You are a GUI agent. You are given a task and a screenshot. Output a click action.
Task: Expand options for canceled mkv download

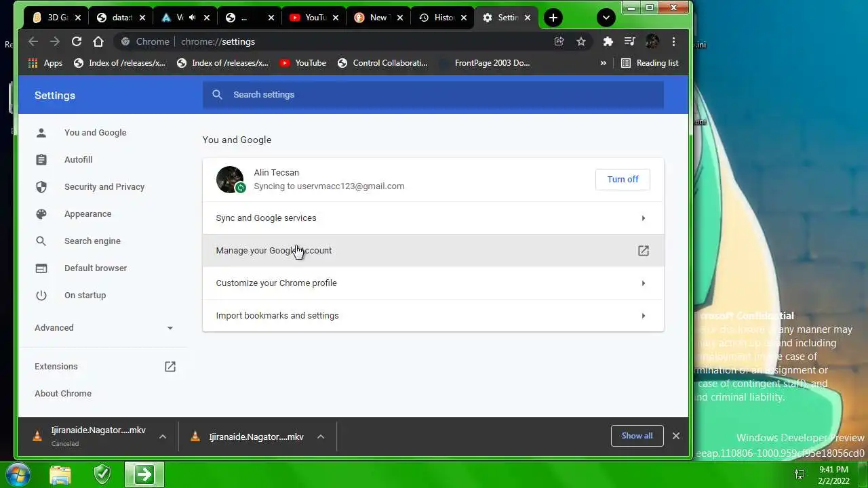(163, 436)
